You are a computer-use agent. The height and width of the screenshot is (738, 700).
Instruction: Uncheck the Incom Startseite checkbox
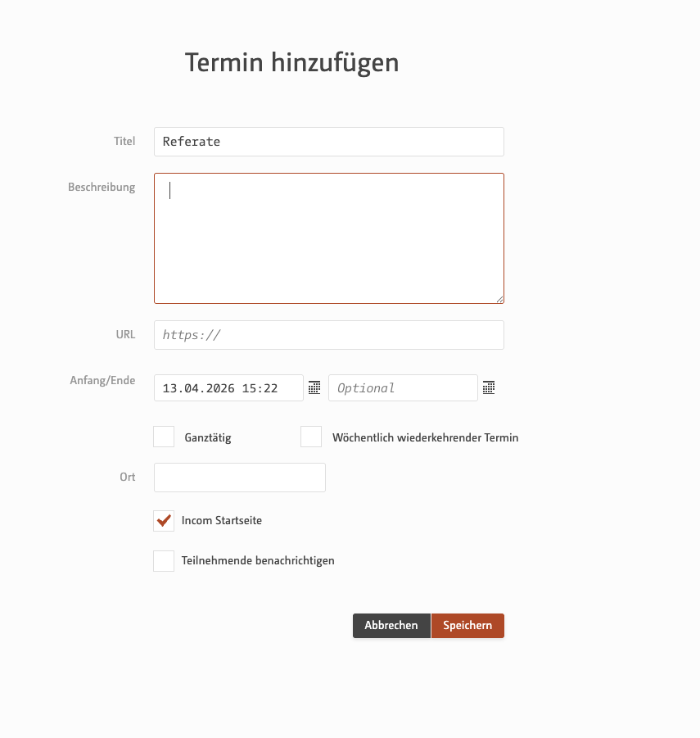[x=164, y=521]
